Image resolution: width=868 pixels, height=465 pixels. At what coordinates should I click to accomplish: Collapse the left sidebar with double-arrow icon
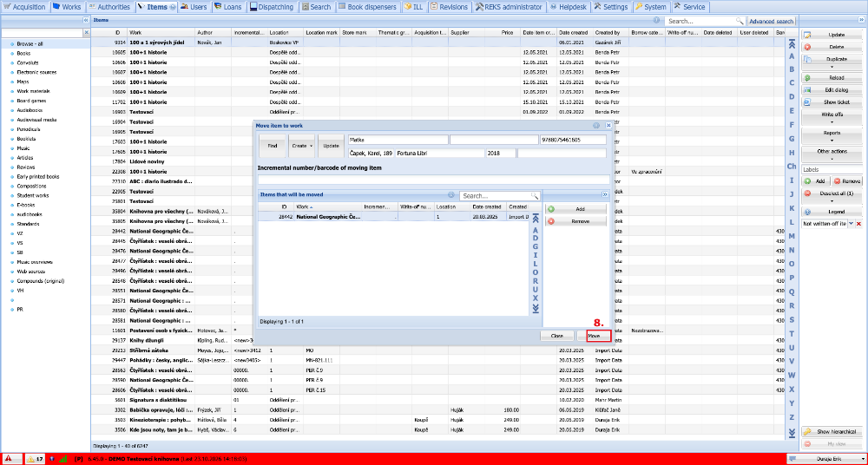point(86,20)
